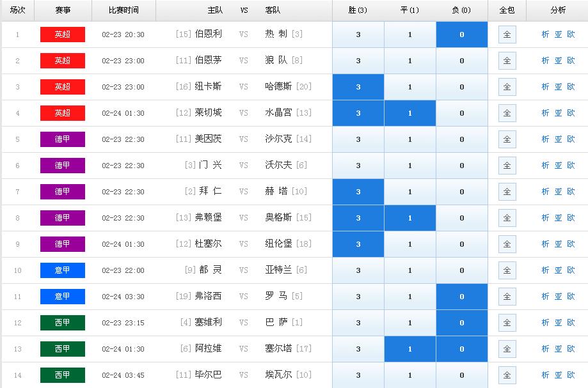Choose draw (1) for 杜塞尔 vs 纽伦堡

point(410,244)
